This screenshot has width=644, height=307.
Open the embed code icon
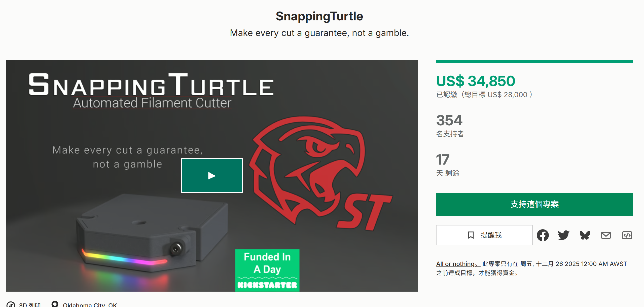(627, 235)
